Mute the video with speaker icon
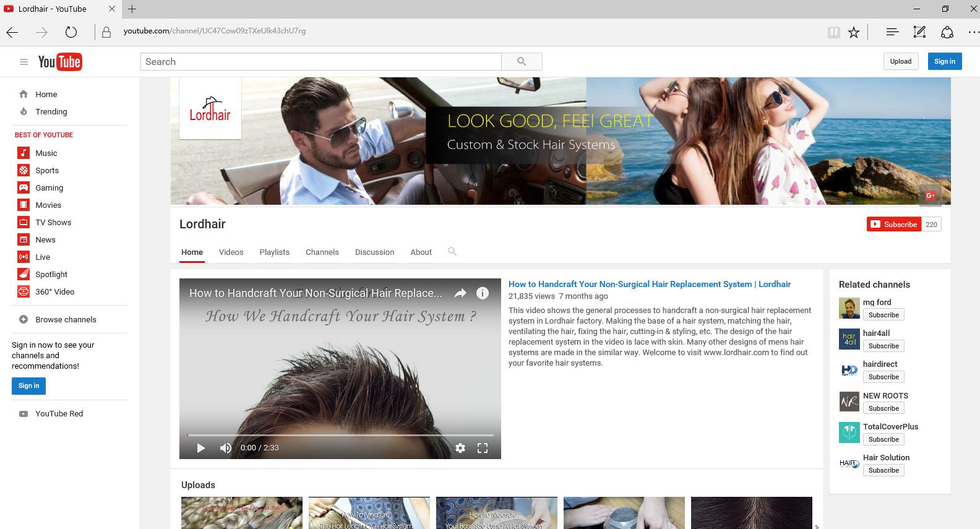This screenshot has height=529, width=980. (226, 448)
